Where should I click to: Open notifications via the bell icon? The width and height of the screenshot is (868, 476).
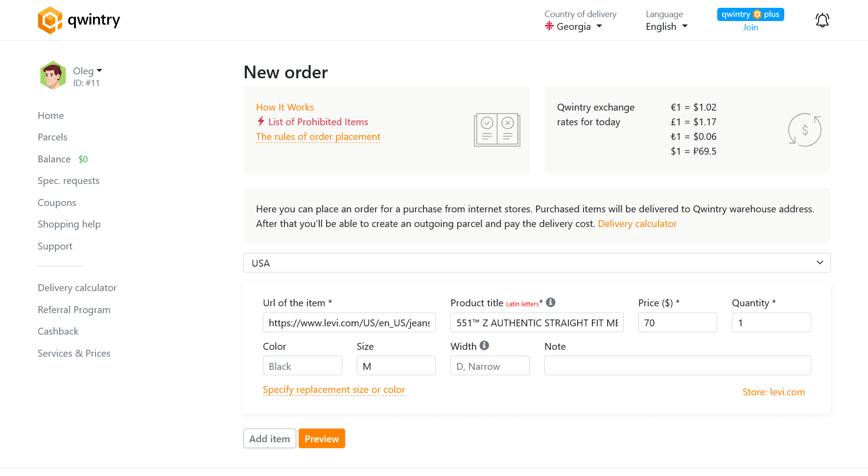coord(822,20)
